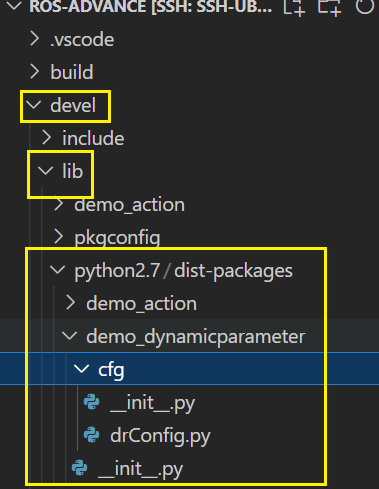The image size is (379, 489).
Task: Select the include folder name
Action: tap(93, 138)
